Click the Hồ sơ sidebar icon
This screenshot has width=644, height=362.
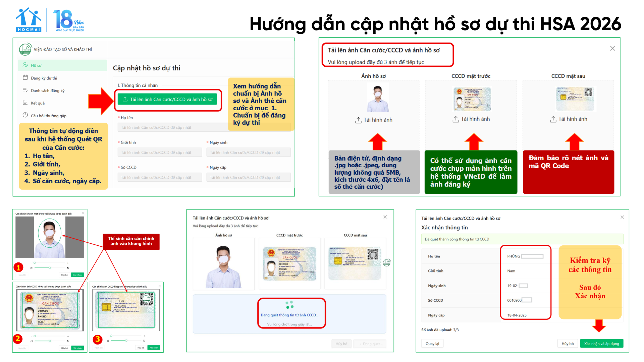[x=25, y=65]
